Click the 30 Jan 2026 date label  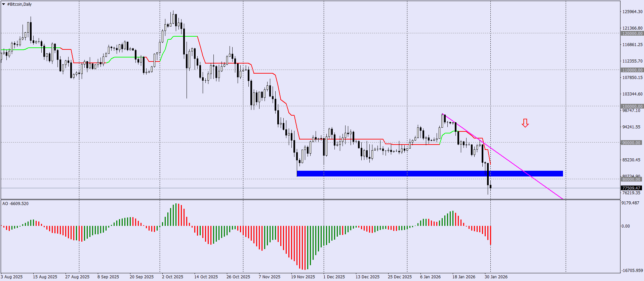point(496,277)
